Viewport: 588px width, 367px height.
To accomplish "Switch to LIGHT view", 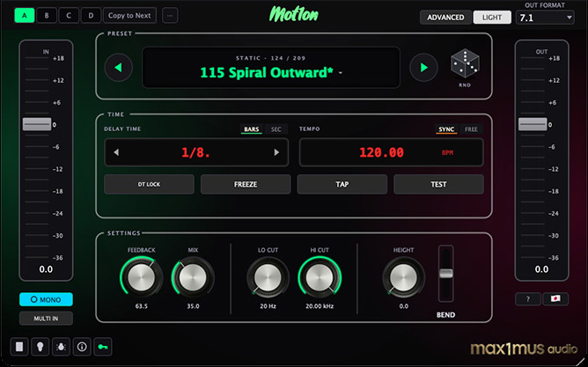I will (492, 18).
